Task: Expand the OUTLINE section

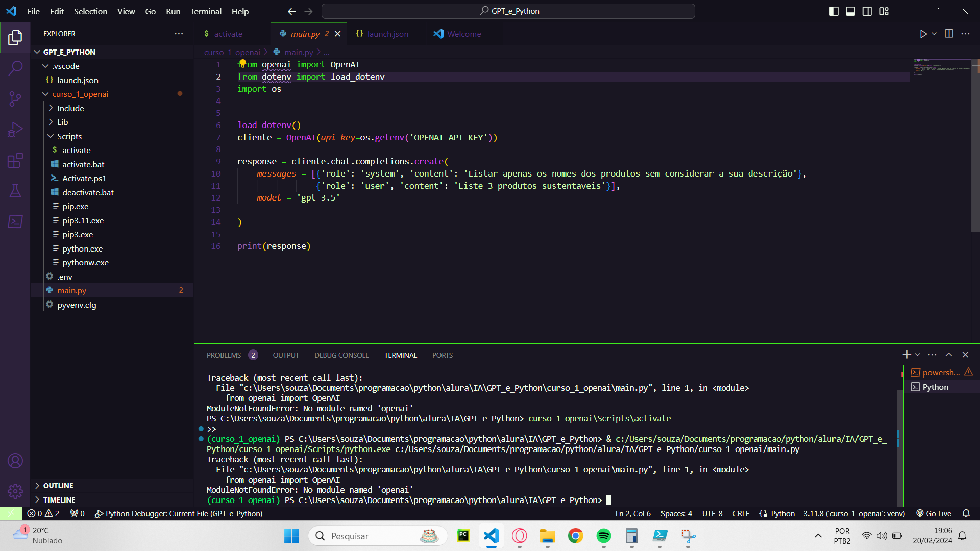Action: point(112,486)
